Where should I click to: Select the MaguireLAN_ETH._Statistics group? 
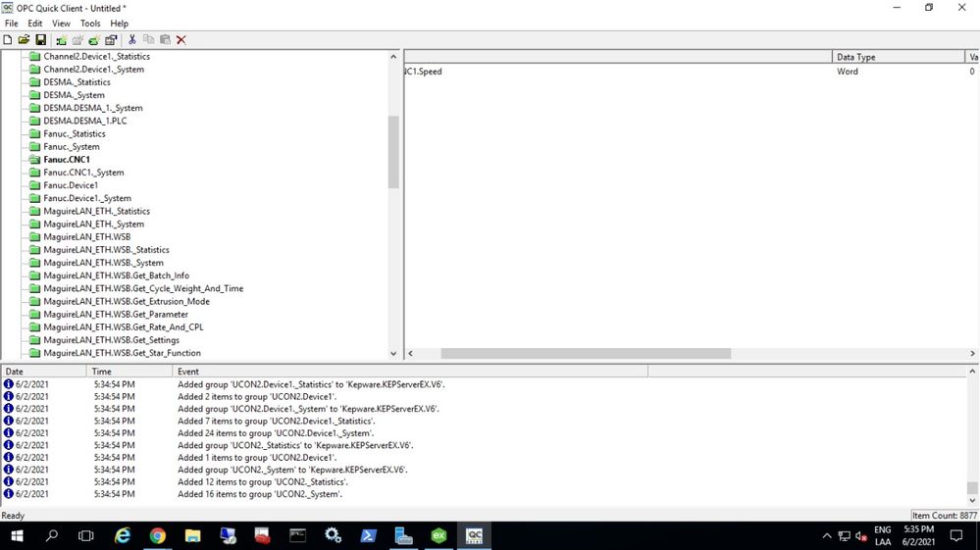[96, 211]
